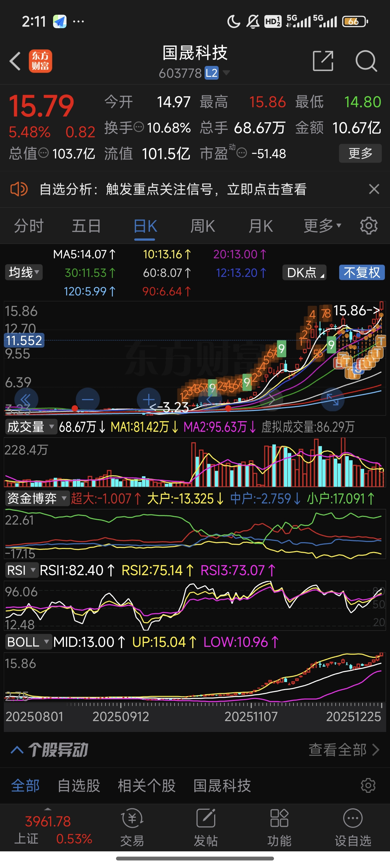Image resolution: width=390 pixels, height=868 pixels.
Task: Tap the 虚拟成交量:86.29万 label
Action: pos(308,427)
